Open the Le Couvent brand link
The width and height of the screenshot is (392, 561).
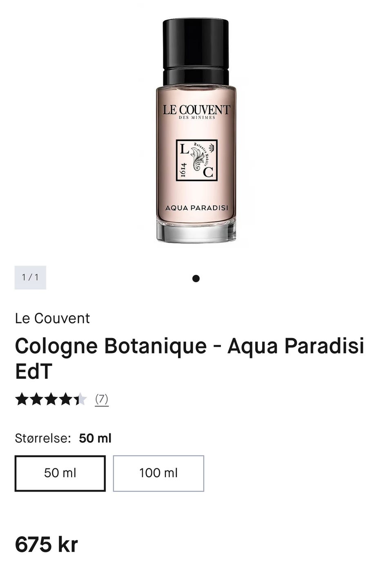point(52,318)
